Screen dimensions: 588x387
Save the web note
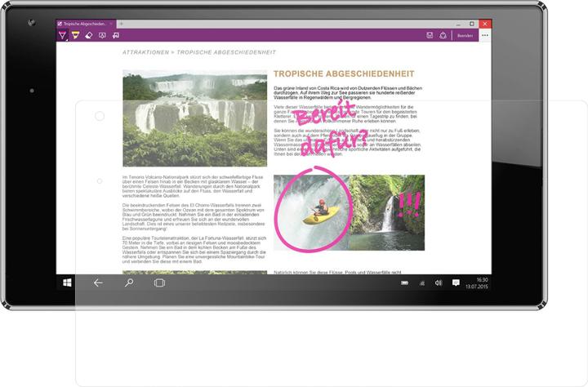click(430, 35)
